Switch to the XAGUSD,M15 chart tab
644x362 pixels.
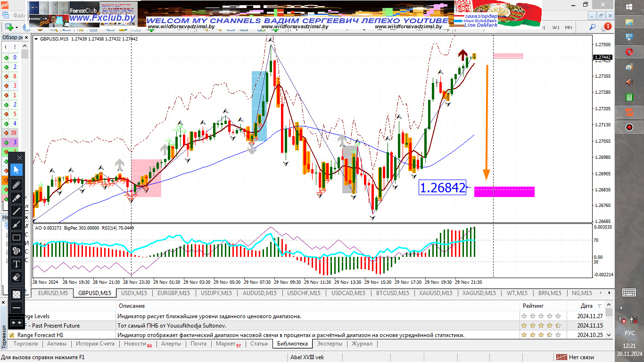pyautogui.click(x=479, y=293)
